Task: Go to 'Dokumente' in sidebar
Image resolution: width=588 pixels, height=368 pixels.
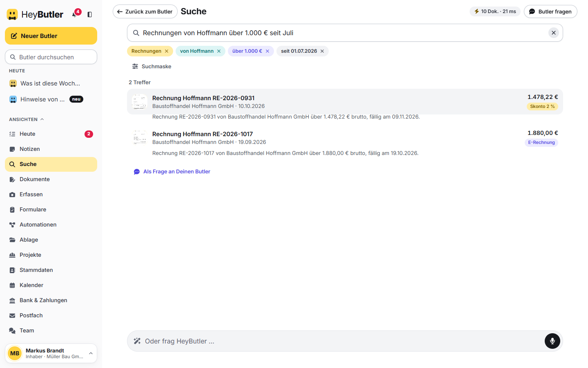Action: [51, 180]
